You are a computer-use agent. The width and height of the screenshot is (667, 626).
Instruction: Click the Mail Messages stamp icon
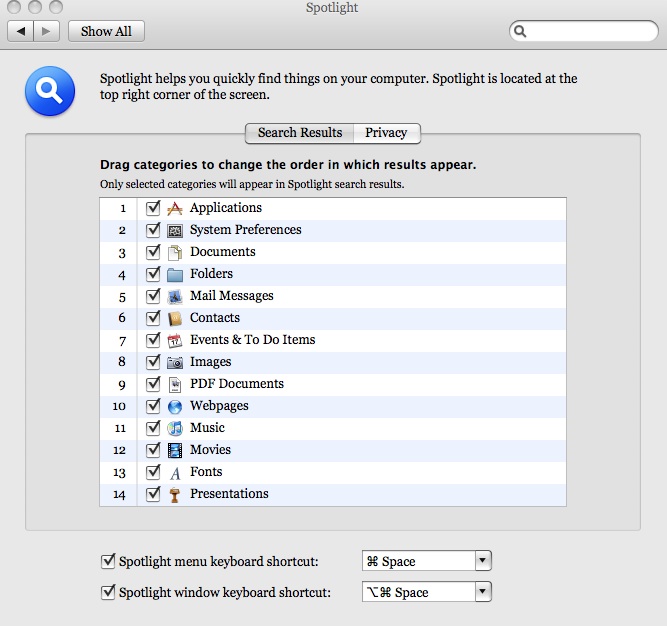click(175, 296)
